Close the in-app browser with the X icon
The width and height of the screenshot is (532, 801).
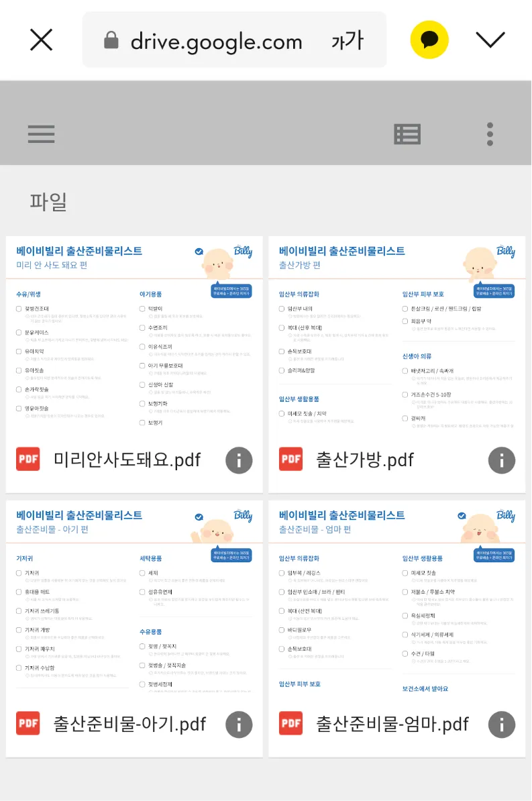pos(42,40)
